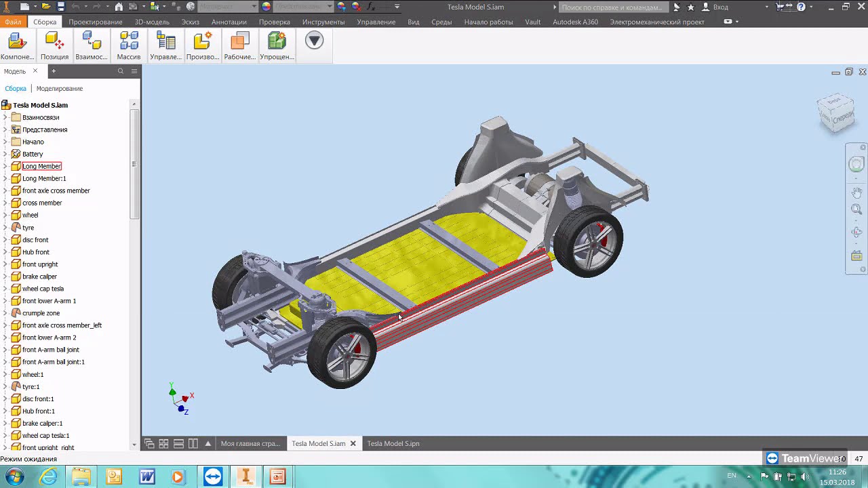Switch to the Проверка ribbon tab
The width and height of the screenshot is (868, 488).
pyautogui.click(x=275, y=22)
